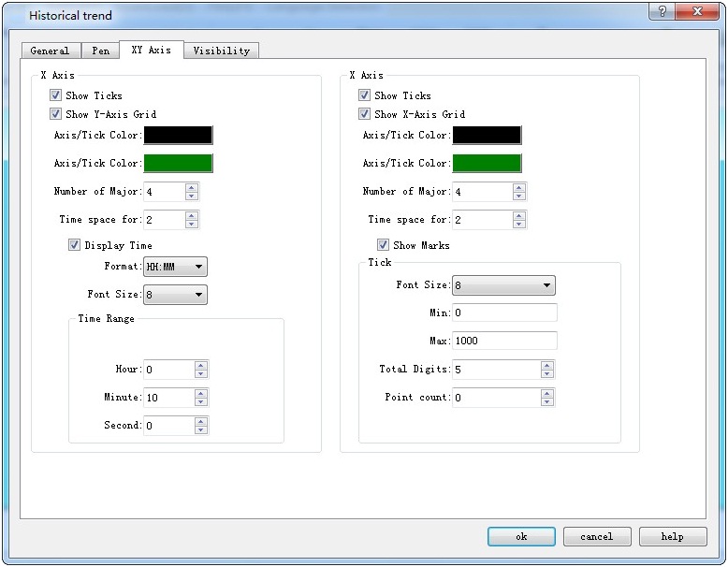Viewport: 728px width, 567px height.
Task: Click the Max input field showing 1000
Action: pos(504,341)
